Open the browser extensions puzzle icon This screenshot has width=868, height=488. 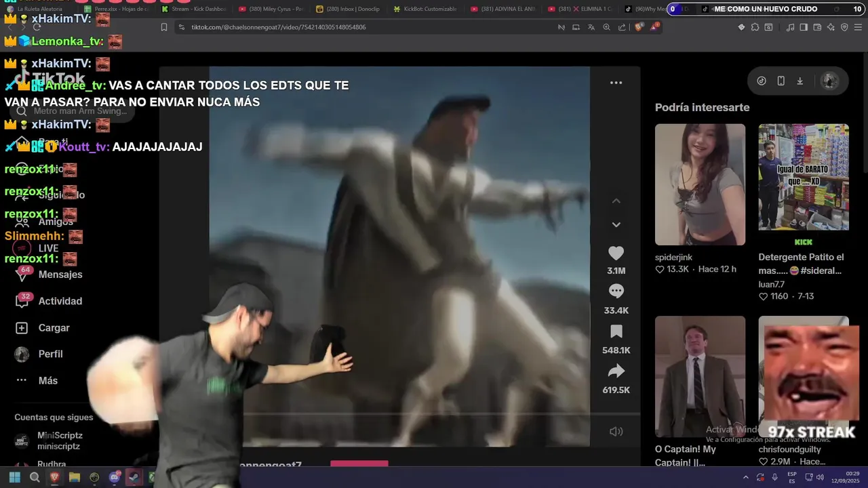point(754,27)
